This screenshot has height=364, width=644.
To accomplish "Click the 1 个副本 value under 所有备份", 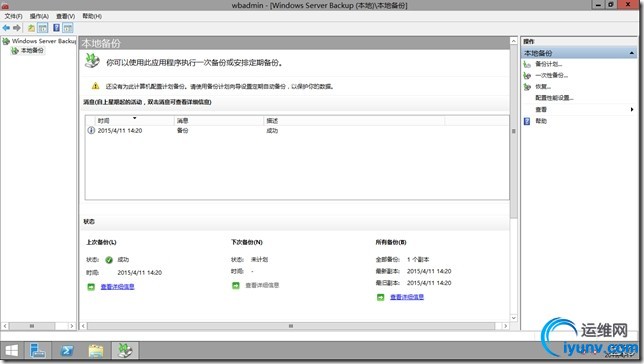I will click(x=418, y=260).
